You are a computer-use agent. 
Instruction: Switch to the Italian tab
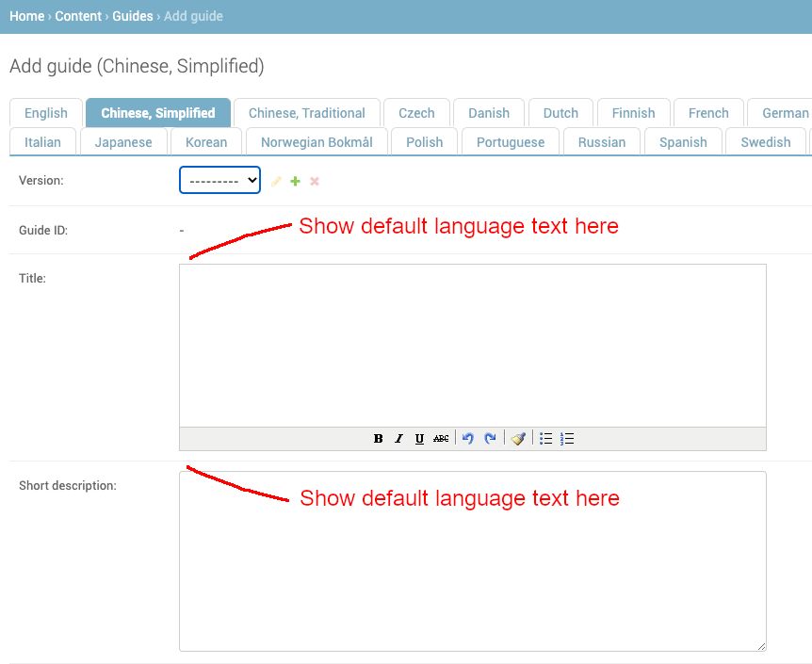tap(42, 142)
